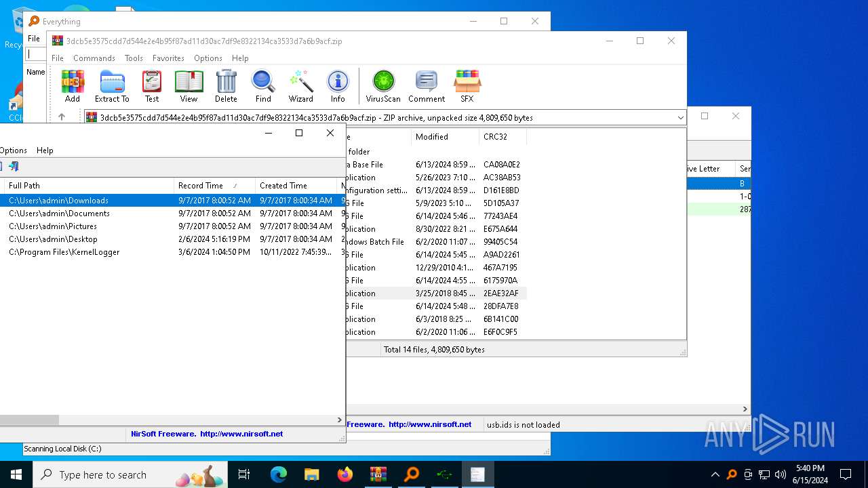Click scroll-right arrow in the front window

tap(340, 420)
